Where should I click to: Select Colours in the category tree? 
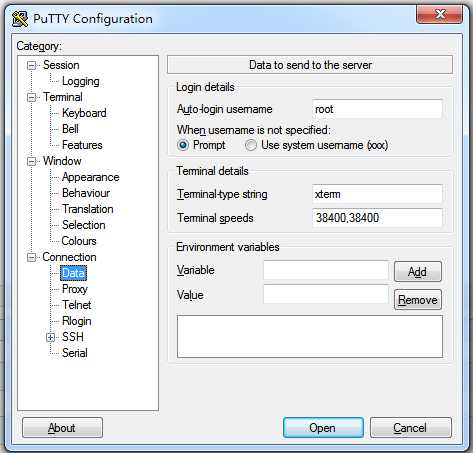point(79,241)
